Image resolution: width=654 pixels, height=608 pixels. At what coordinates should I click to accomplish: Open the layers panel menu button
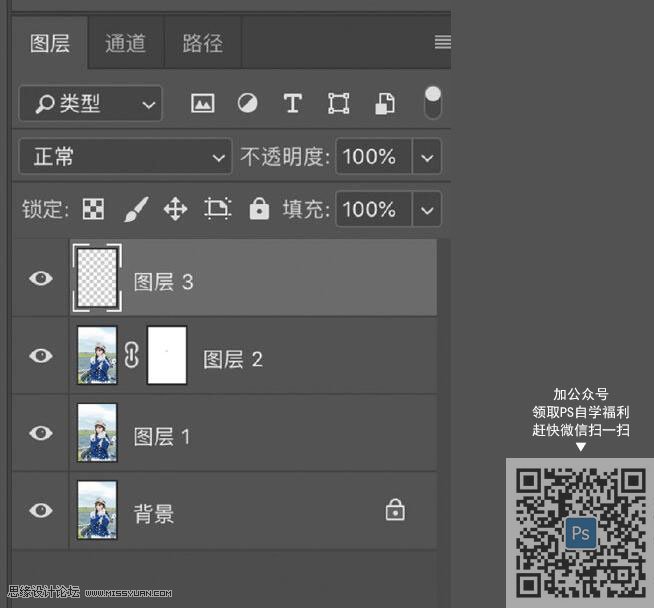pos(442,43)
